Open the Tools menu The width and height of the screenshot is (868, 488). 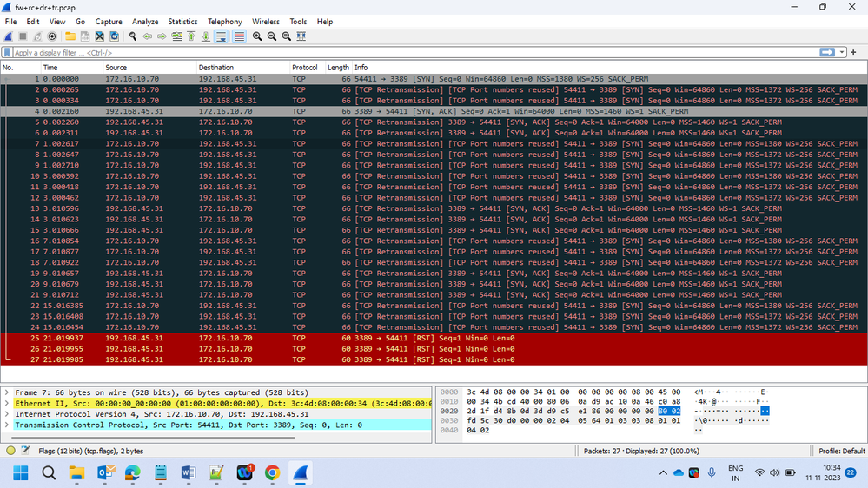pos(298,22)
